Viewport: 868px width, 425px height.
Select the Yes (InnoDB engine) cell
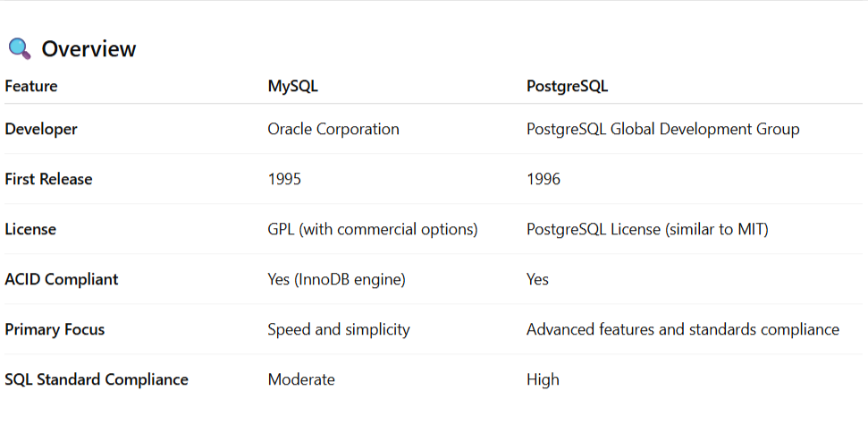click(336, 279)
